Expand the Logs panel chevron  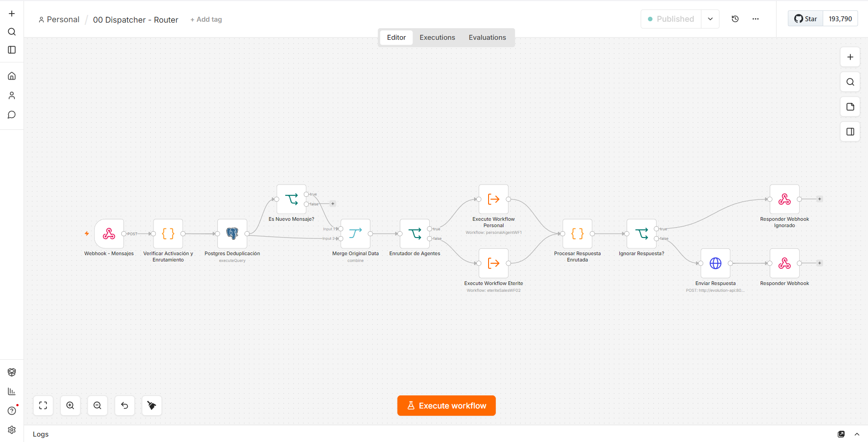click(857, 434)
